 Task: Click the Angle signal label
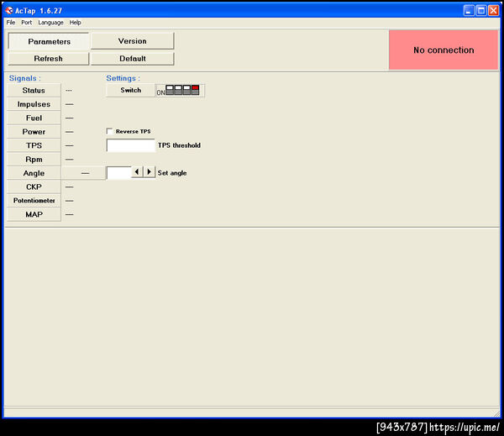pyautogui.click(x=34, y=173)
